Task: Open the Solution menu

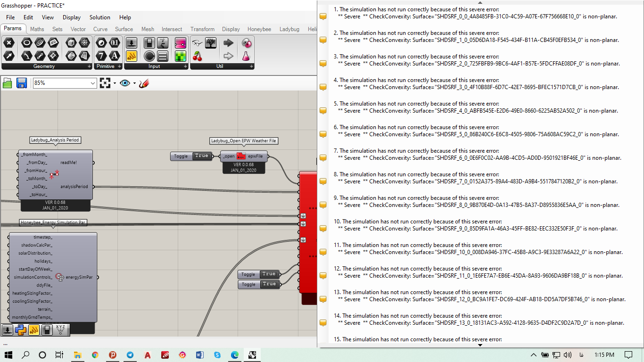Action: tap(100, 17)
